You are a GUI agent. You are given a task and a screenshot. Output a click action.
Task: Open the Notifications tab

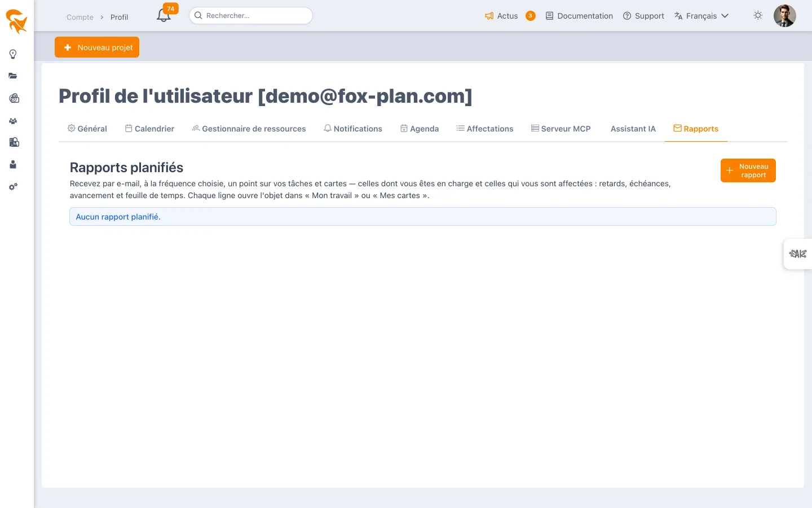(353, 129)
